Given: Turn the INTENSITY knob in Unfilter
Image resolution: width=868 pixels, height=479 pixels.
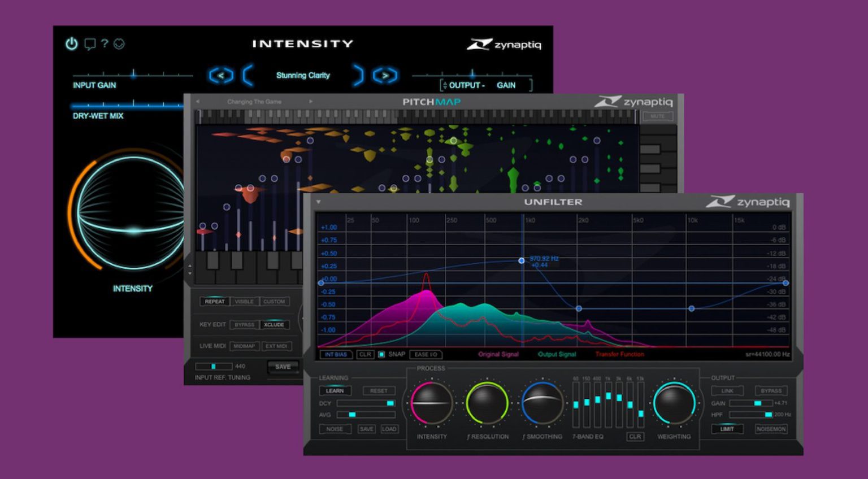Looking at the screenshot, I should point(432,403).
